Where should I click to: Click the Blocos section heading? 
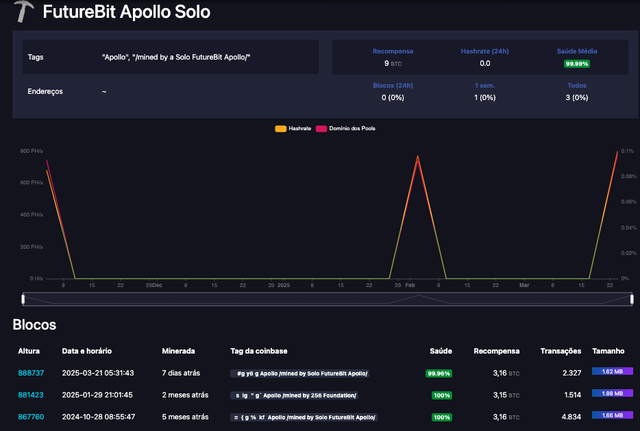pyautogui.click(x=34, y=325)
